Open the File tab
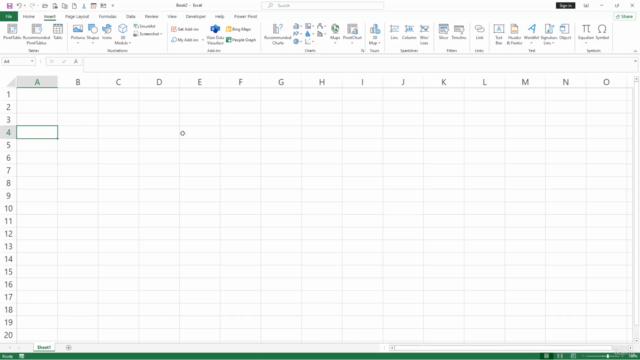This screenshot has height=360, width=640. pyautogui.click(x=9, y=16)
